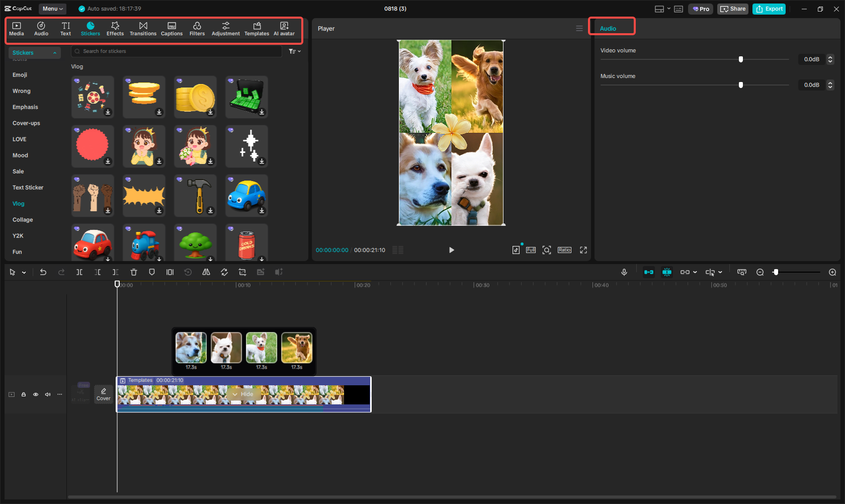Hide the template track using the eye icon
This screenshot has height=504, width=845.
35,394
